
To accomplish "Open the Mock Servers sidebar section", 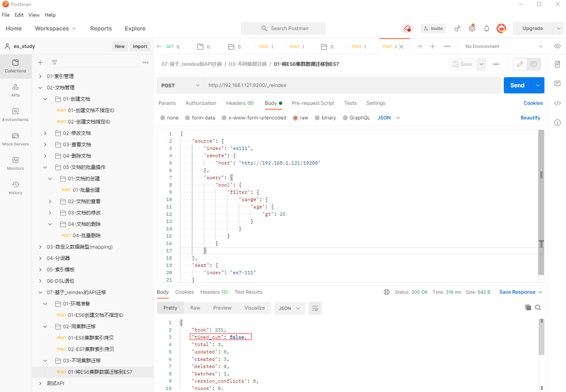I will [x=15, y=139].
